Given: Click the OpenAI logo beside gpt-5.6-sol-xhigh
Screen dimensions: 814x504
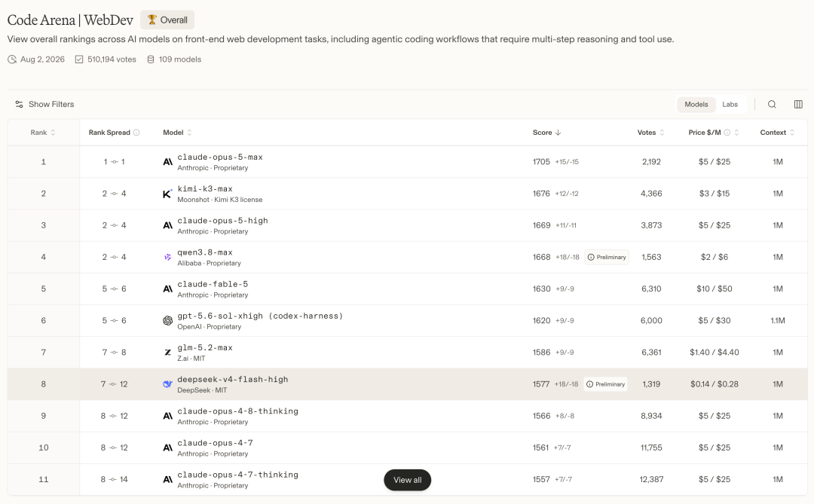Looking at the screenshot, I should [x=167, y=321].
